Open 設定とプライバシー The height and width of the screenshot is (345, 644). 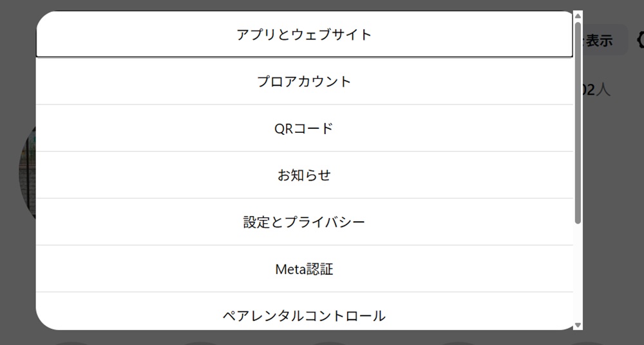pyautogui.click(x=304, y=222)
